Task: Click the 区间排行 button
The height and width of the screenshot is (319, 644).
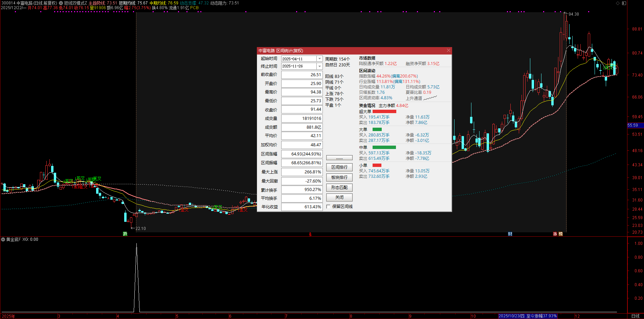Action: [339, 167]
